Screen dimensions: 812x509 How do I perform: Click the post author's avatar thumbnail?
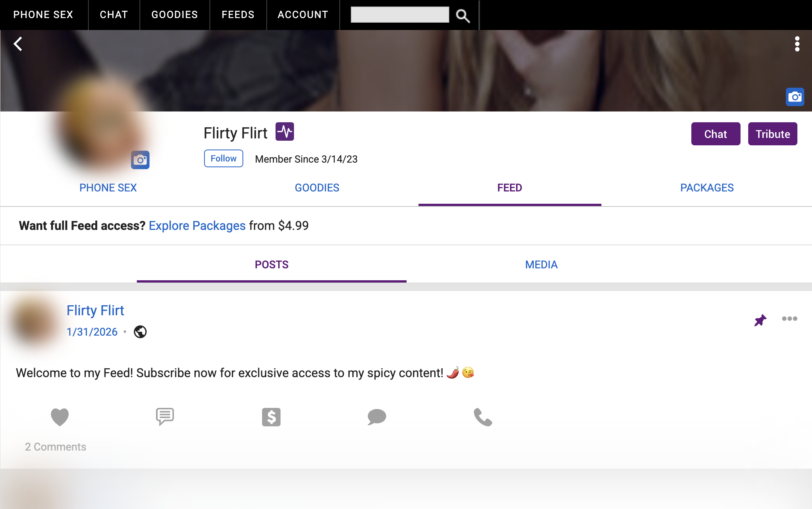(34, 321)
